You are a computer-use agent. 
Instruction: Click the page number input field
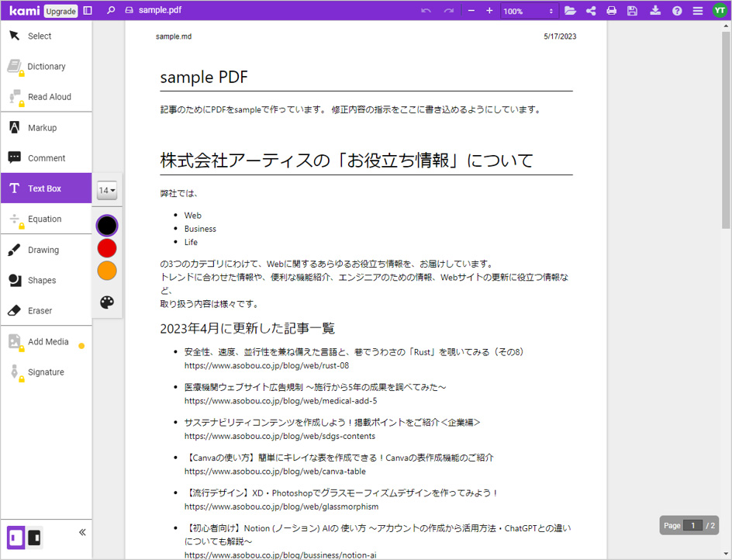(692, 525)
